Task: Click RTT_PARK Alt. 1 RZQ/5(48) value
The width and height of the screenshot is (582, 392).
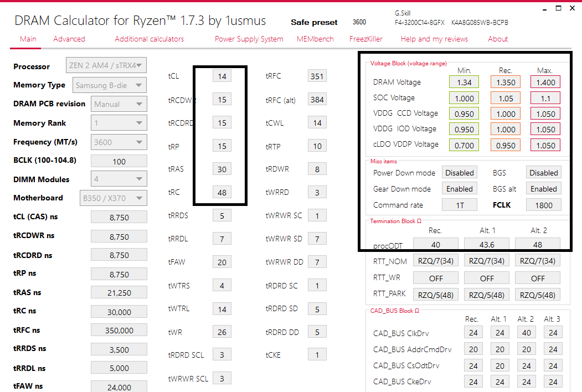Action: (x=487, y=295)
